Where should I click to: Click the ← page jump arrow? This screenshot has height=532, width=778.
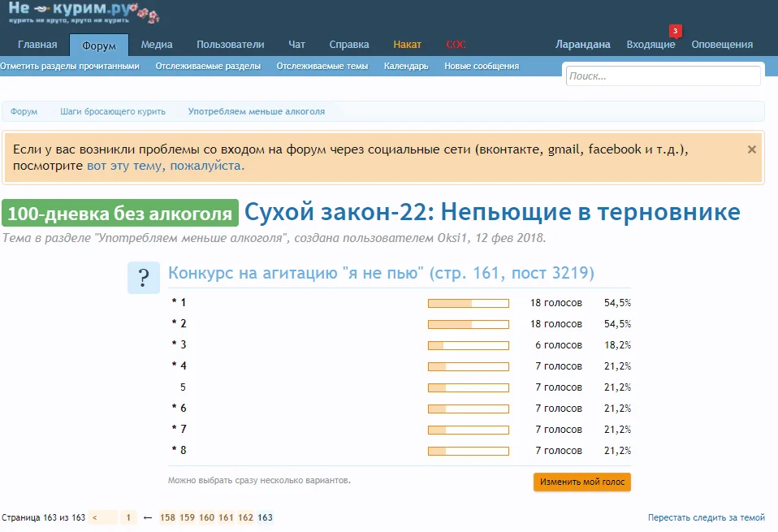point(147,517)
